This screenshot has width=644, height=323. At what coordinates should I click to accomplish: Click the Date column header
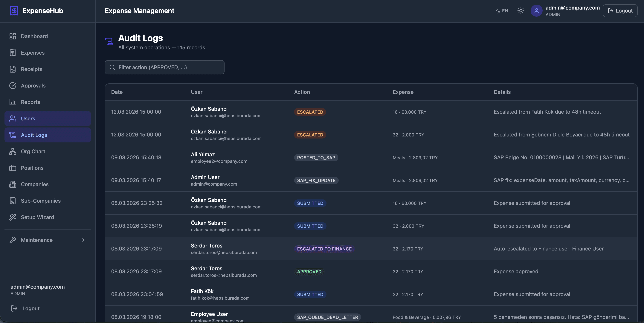pos(117,92)
